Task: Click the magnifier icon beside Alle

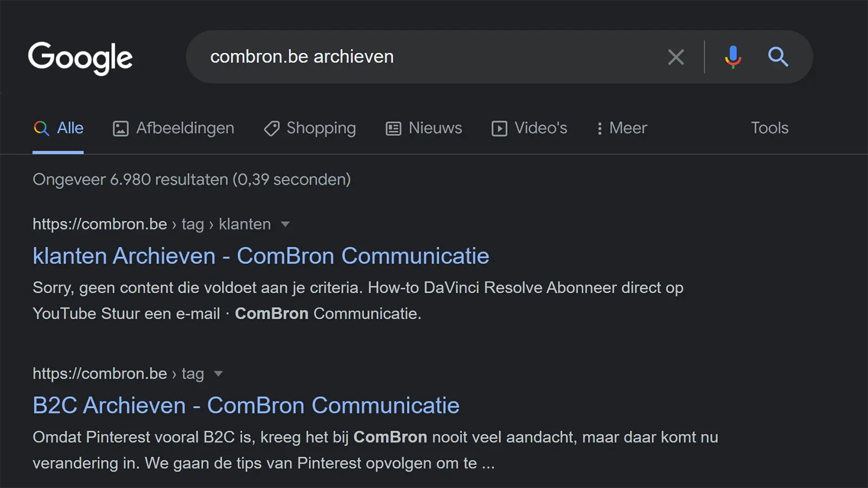Action: click(x=42, y=129)
